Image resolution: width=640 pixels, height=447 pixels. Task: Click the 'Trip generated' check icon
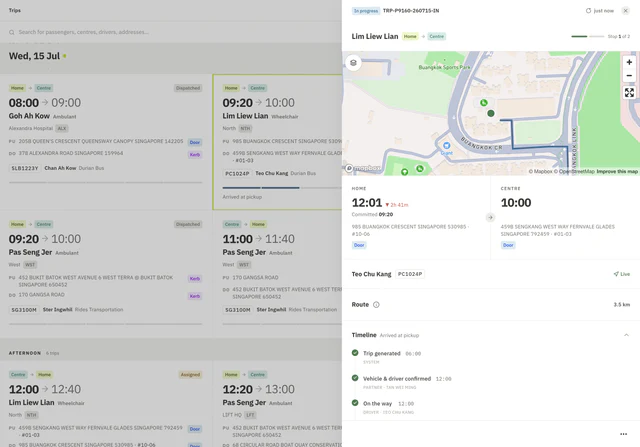click(x=355, y=353)
